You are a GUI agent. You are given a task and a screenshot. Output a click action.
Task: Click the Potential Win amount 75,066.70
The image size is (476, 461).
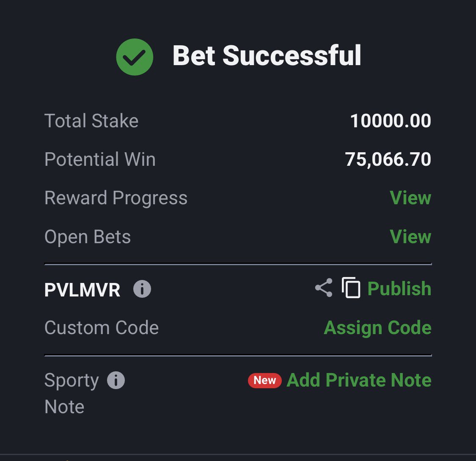coord(388,159)
